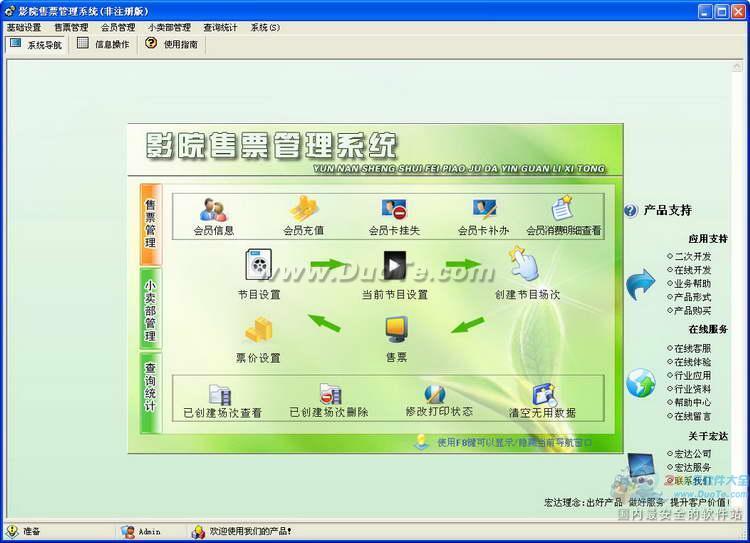Screen dimensions: 750x543
Task: Open the 会员管理 menu
Action: (118, 28)
